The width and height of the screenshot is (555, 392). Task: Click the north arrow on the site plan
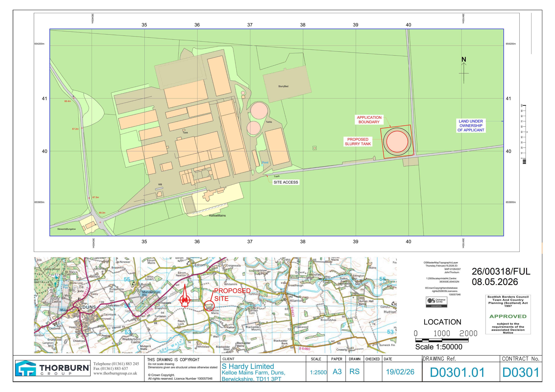(x=464, y=70)
